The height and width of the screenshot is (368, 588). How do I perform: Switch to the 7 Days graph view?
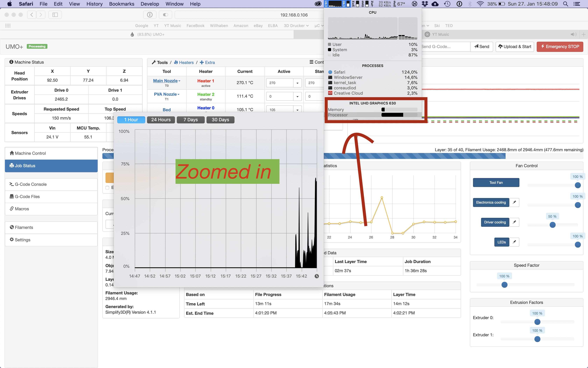(191, 120)
